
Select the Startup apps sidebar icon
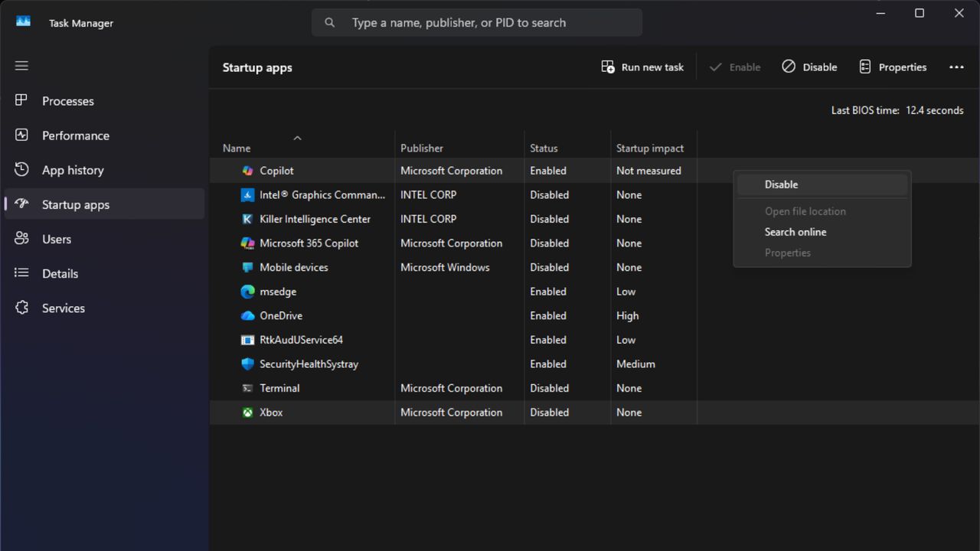(21, 204)
